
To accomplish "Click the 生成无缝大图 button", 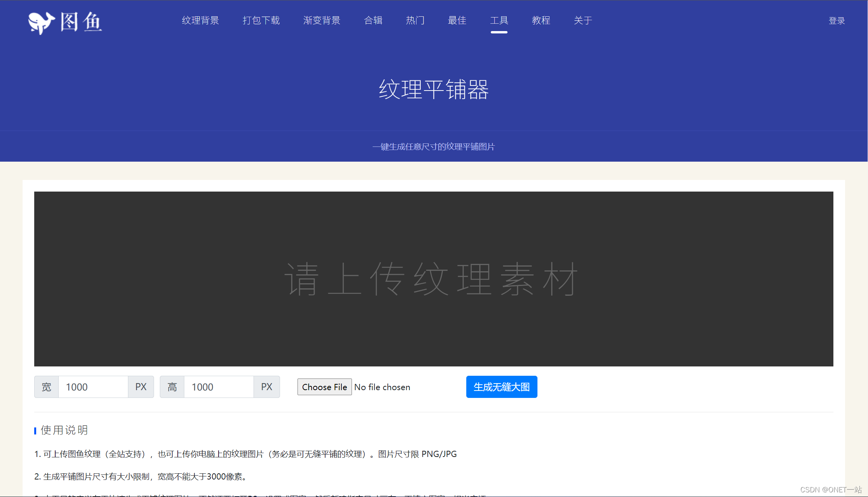I will pos(502,387).
